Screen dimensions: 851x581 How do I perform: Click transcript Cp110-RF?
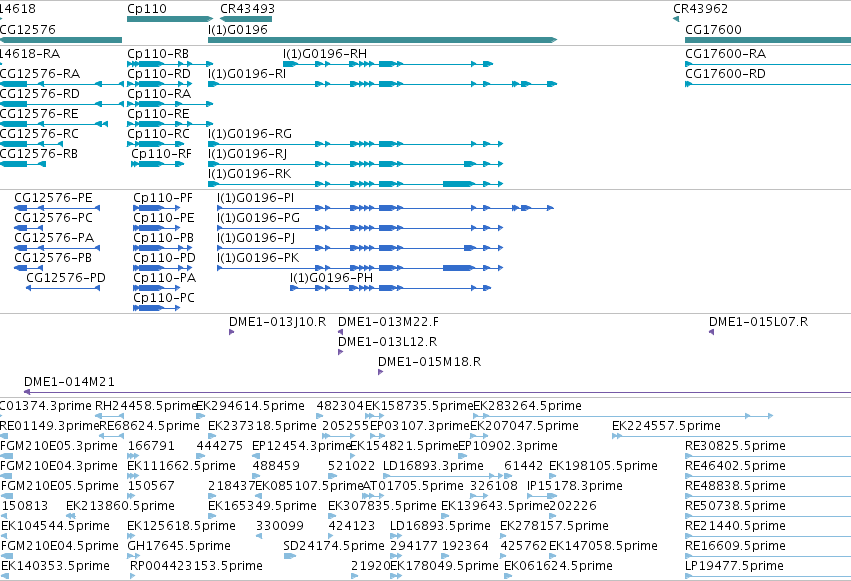pyautogui.click(x=157, y=164)
